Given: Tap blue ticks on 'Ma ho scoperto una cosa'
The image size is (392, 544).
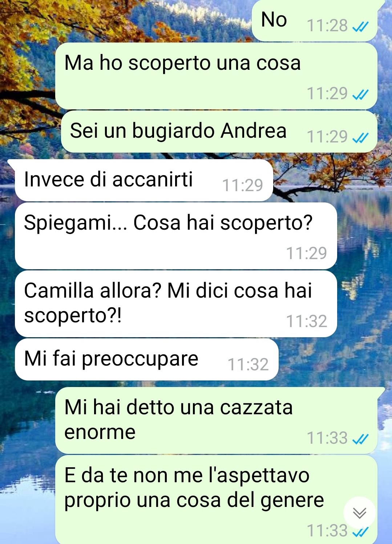Looking at the screenshot, I should click(x=361, y=94).
